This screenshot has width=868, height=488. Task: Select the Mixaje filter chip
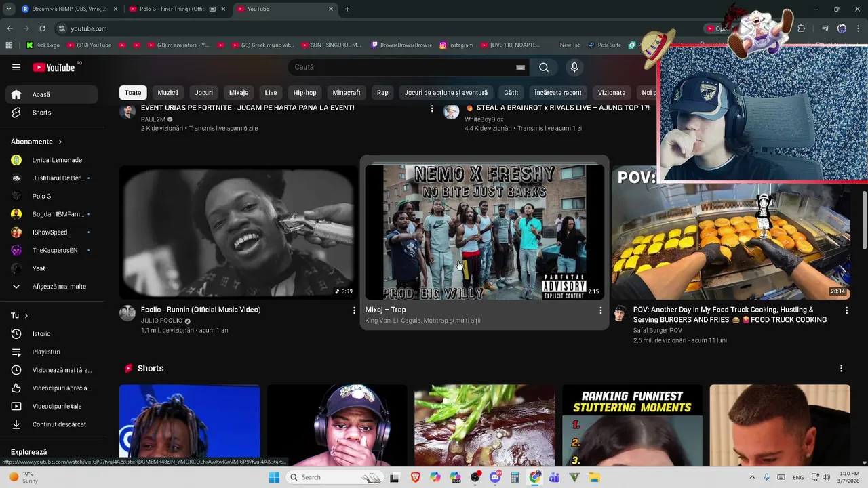(x=239, y=93)
